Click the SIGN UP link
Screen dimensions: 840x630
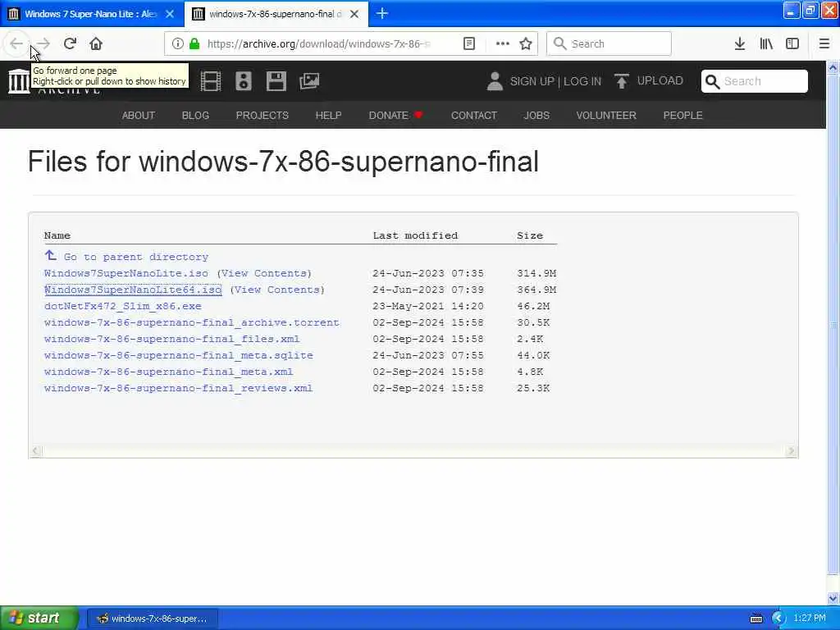tap(532, 81)
